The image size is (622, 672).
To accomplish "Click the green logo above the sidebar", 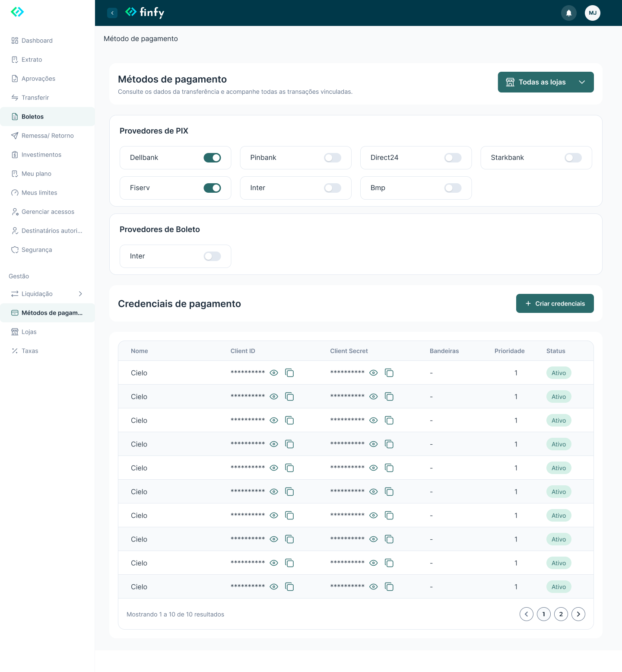I will (x=17, y=12).
